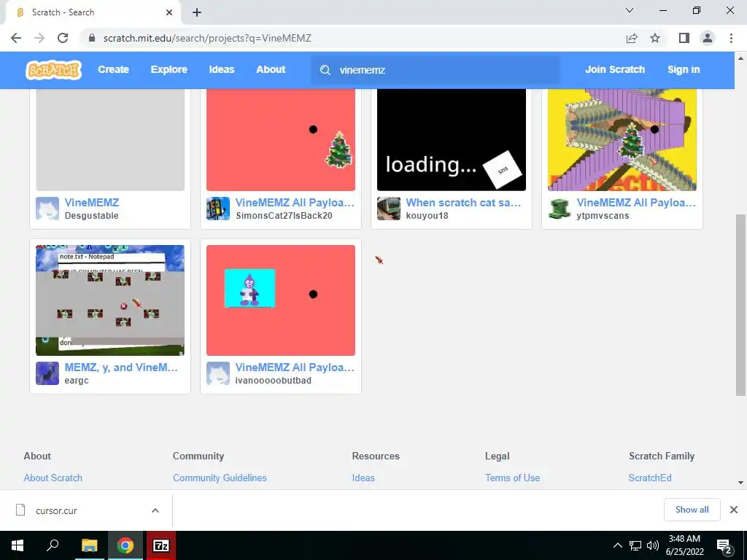Click the vinememz search field

[x=436, y=70]
